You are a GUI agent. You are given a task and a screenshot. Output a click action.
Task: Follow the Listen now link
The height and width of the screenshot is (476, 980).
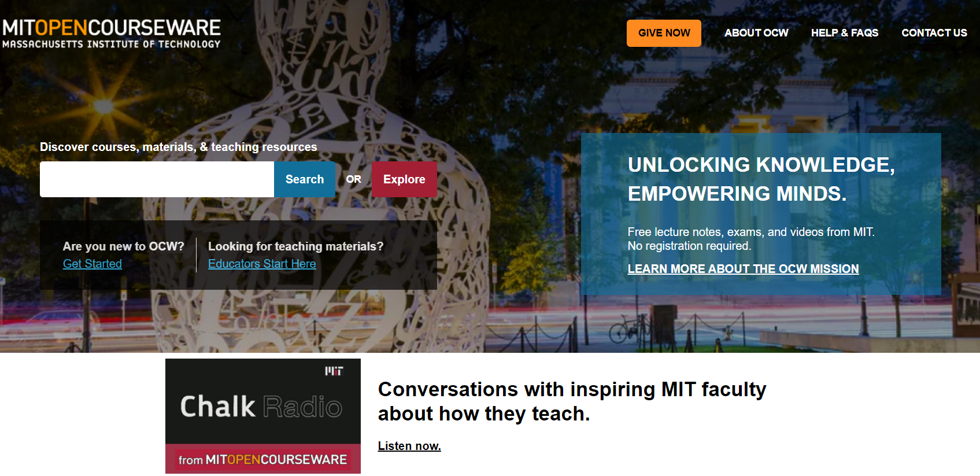409,446
